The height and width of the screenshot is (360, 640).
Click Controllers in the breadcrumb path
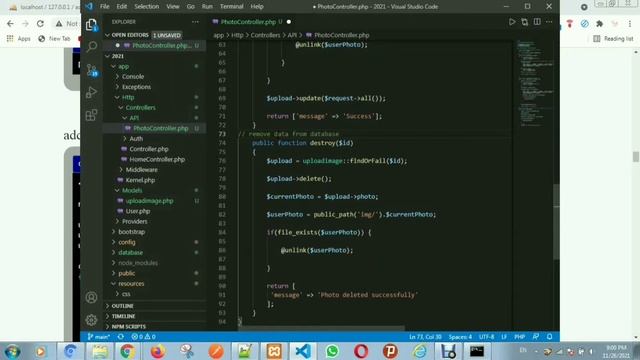click(x=265, y=35)
